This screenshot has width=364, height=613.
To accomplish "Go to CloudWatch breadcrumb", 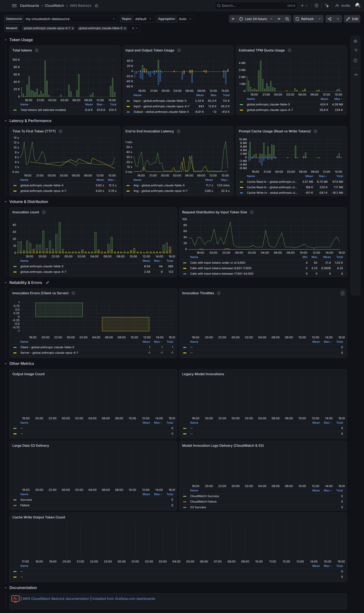I will 54,6.
